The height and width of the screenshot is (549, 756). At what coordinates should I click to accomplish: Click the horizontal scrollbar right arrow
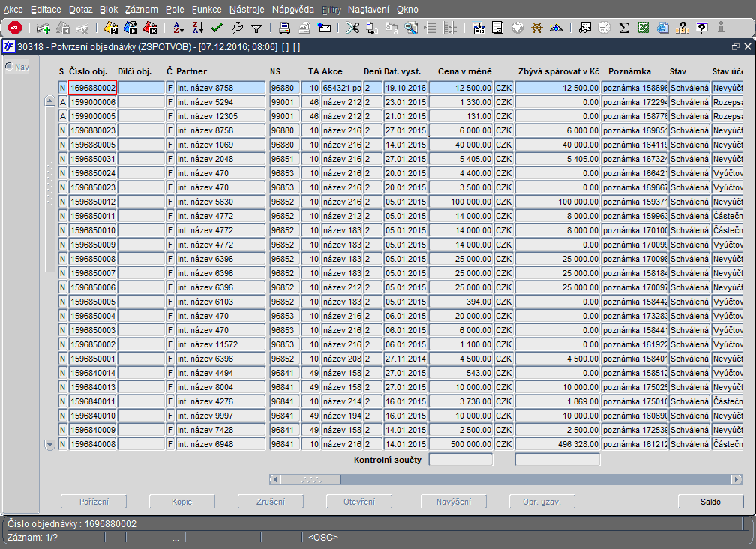tap(736, 479)
